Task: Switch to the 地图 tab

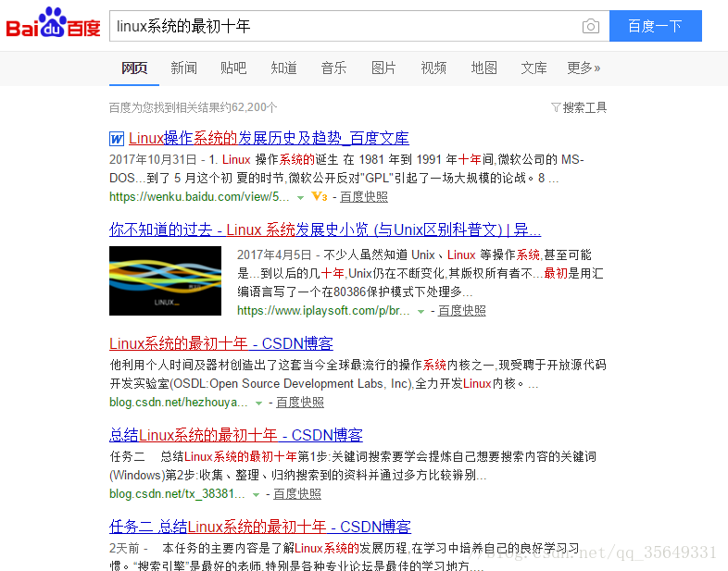Action: 483,68
